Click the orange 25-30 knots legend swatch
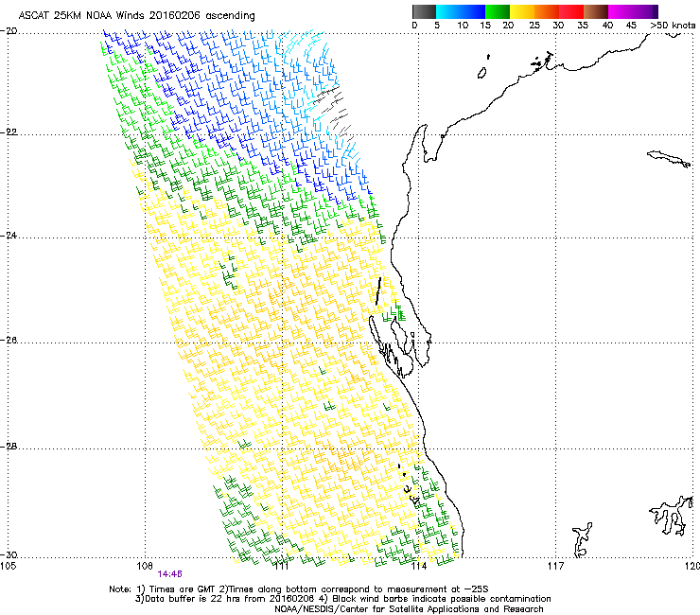 547,11
